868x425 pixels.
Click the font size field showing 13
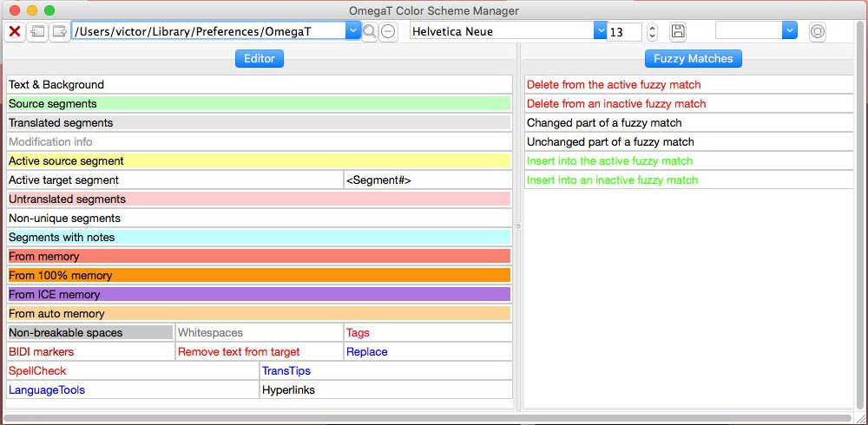click(x=624, y=32)
